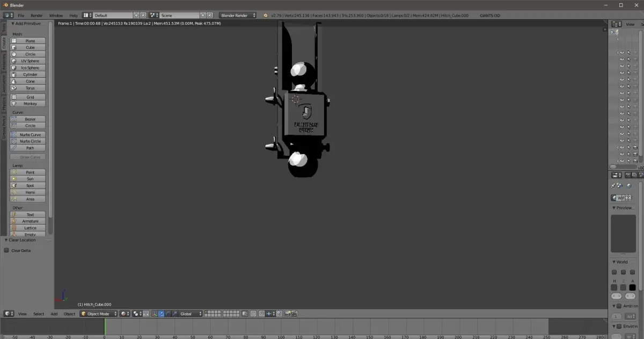Add a Torus mesh primitive
The width and height of the screenshot is (644, 339).
(28, 88)
